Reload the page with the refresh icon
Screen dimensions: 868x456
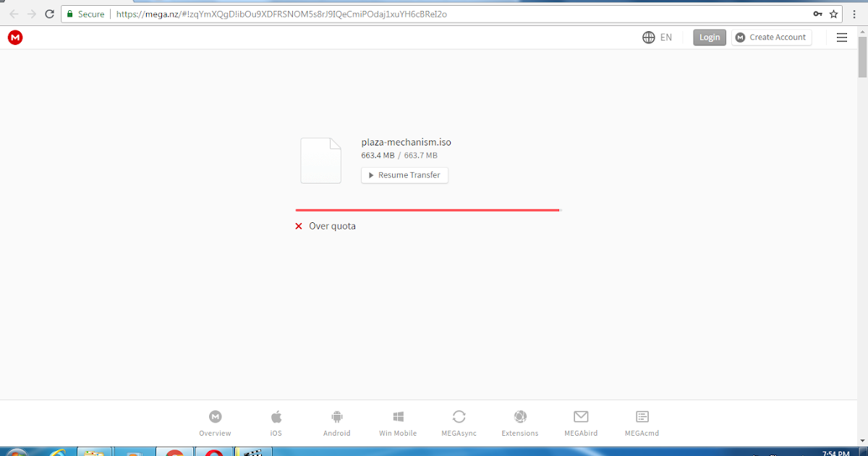tap(49, 14)
